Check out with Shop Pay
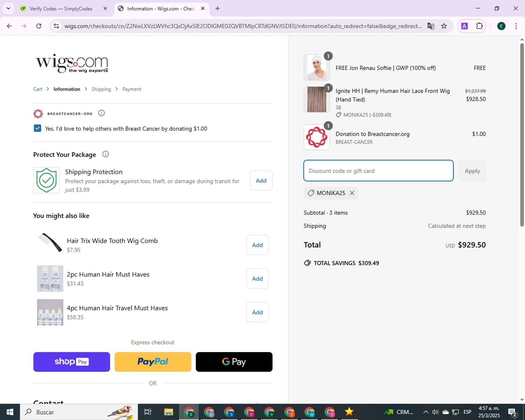The width and height of the screenshot is (525, 420). point(71,362)
